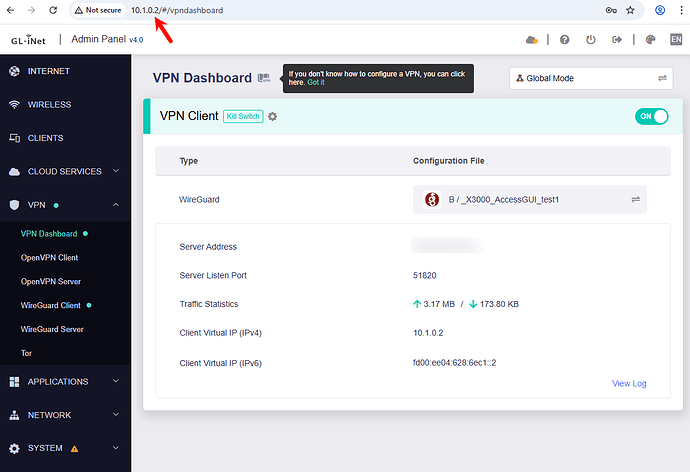Click the Admin Panel v4.0 title

(107, 39)
